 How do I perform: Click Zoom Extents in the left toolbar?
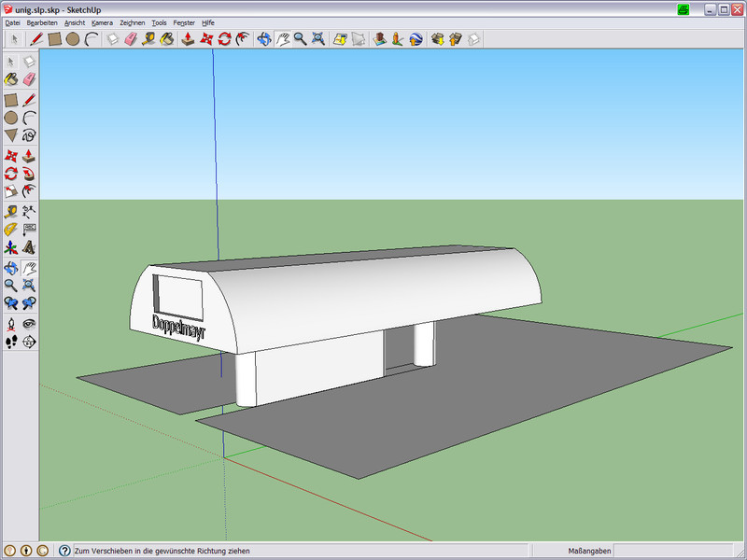(29, 286)
